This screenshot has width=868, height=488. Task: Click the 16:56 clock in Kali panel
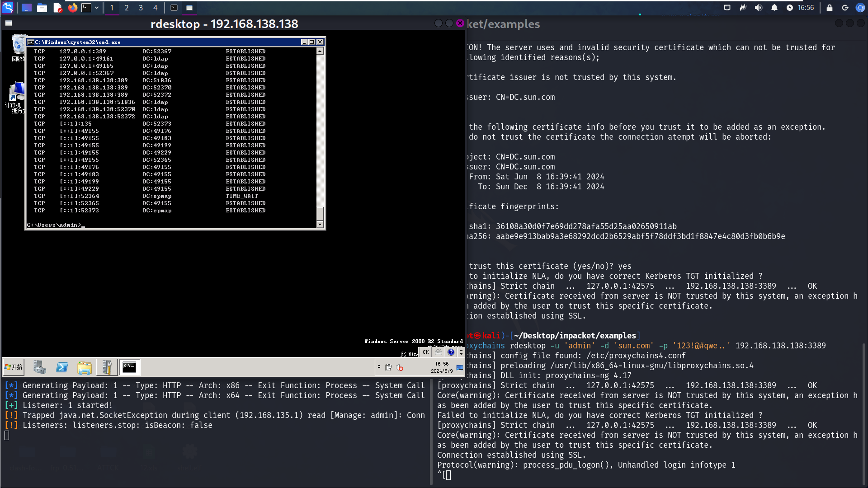click(806, 8)
